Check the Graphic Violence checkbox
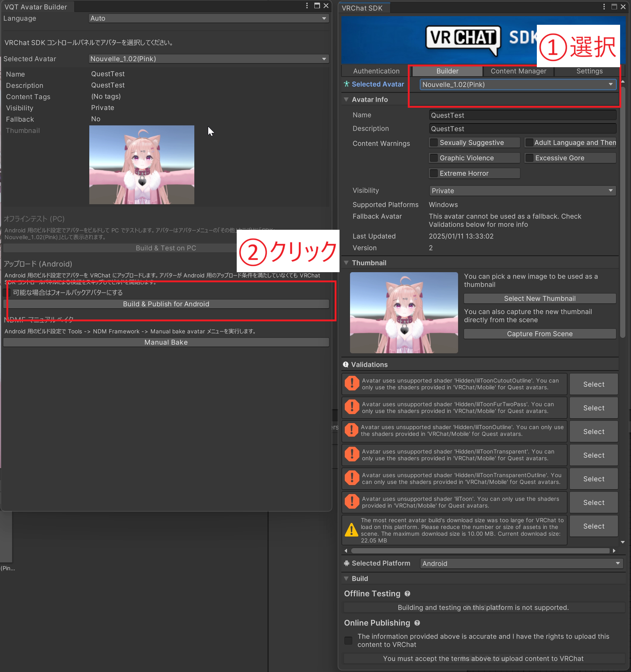The height and width of the screenshot is (672, 631). (x=434, y=158)
